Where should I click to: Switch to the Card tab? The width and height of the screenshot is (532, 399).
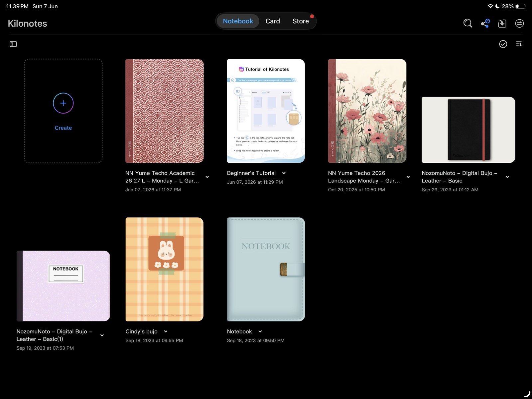click(273, 21)
